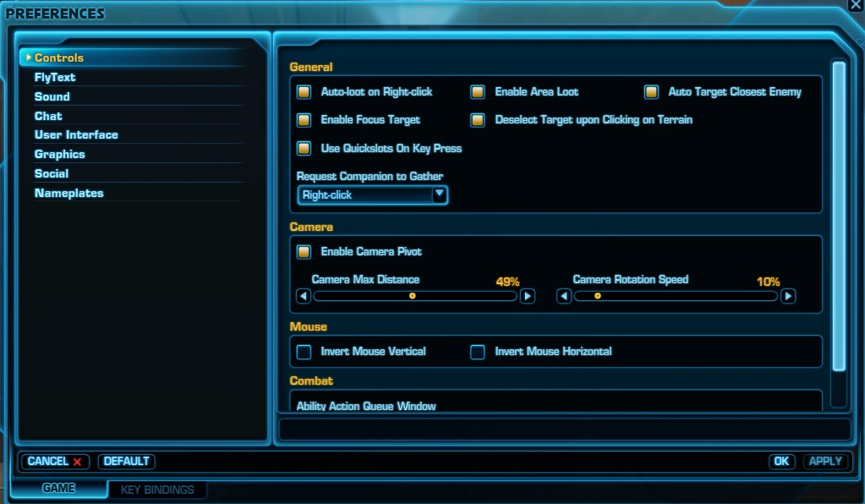Click left arrow of Camera Max Distance

tap(304, 296)
